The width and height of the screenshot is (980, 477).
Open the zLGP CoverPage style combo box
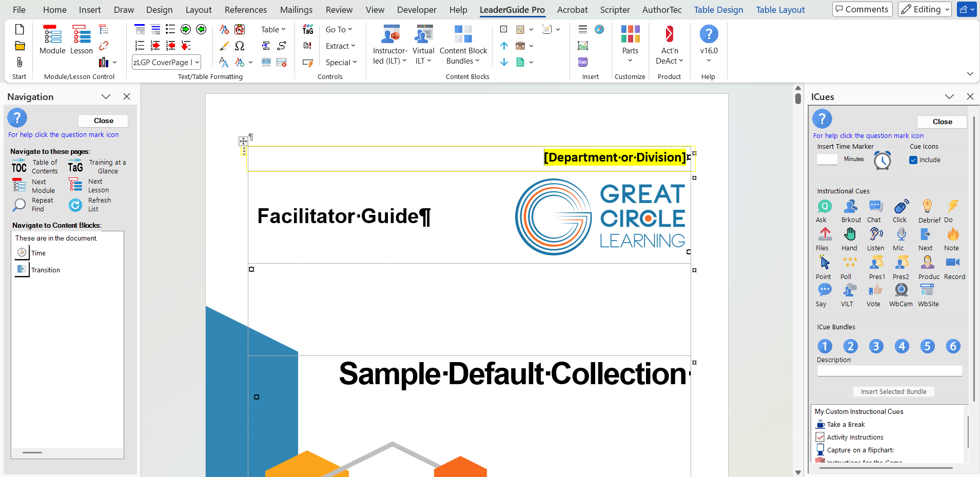point(166,62)
